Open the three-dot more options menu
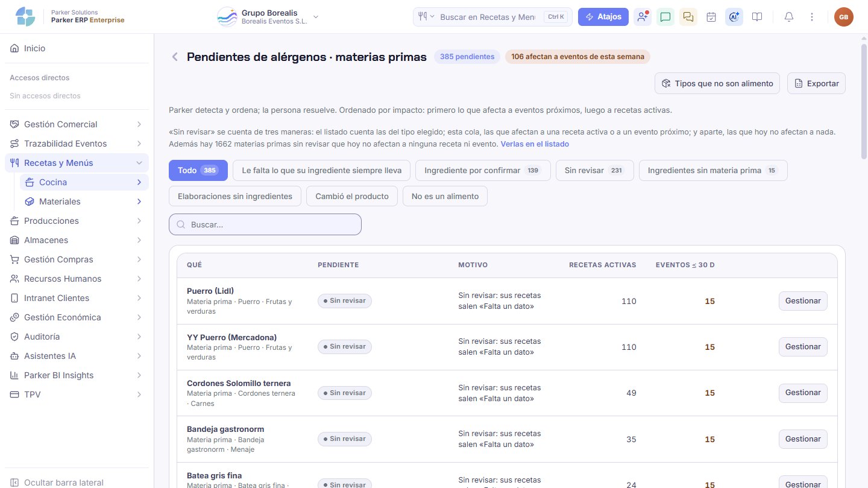Screen dimensions: 868x488 click(x=812, y=17)
